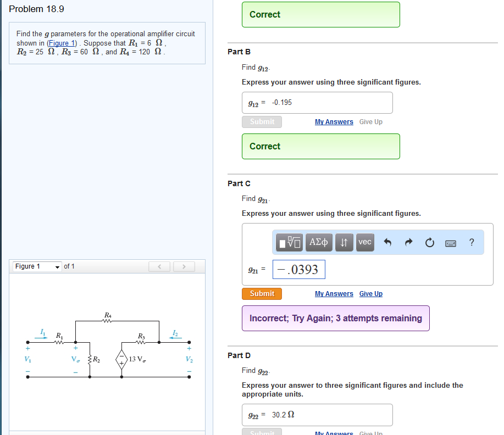Click the up/down arrows icon in equation toolbar

[344, 242]
